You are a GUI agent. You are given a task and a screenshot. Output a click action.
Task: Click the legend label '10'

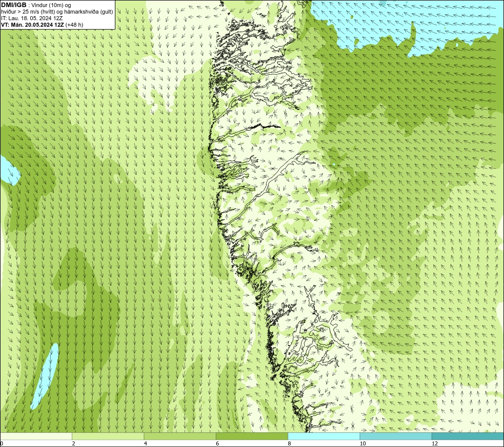(x=363, y=443)
